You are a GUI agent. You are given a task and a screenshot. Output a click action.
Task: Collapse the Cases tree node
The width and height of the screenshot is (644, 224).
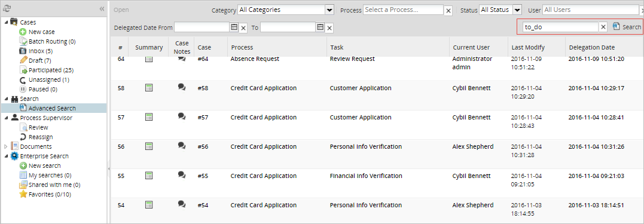(6, 22)
